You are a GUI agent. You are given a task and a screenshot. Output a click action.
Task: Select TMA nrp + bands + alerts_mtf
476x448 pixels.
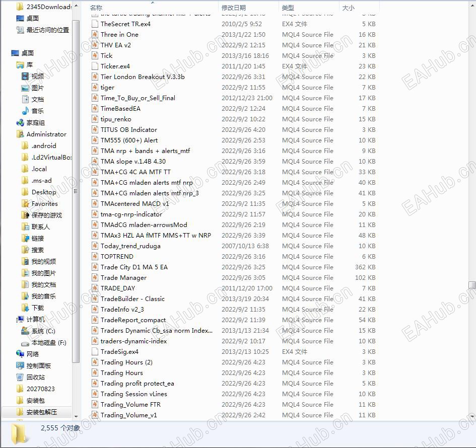(145, 151)
